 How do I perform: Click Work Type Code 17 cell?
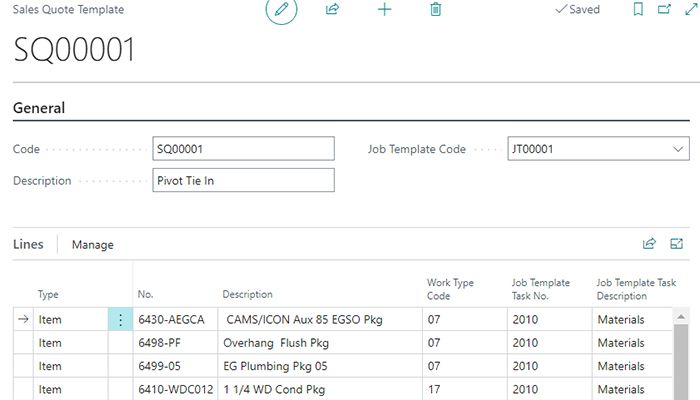click(465, 389)
